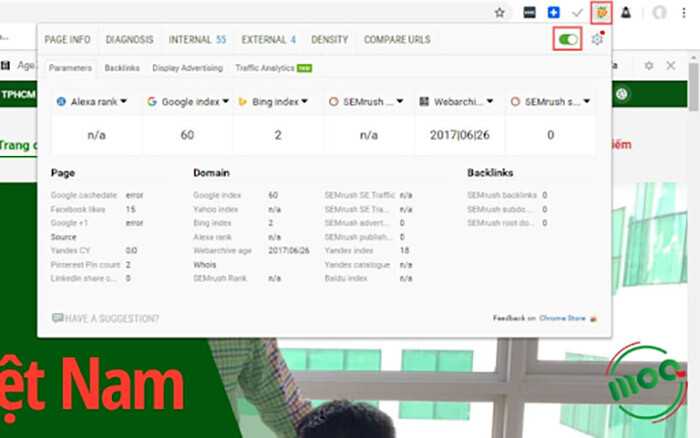This screenshot has height=438, width=700.
Task: Click the Webarchive date 2017|06|26 in the top row
Action: click(x=459, y=135)
